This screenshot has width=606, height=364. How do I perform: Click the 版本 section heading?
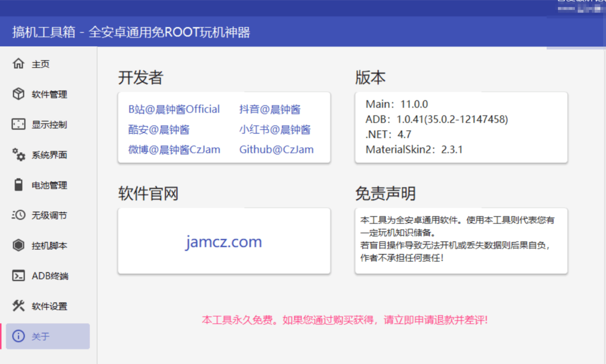click(x=370, y=77)
